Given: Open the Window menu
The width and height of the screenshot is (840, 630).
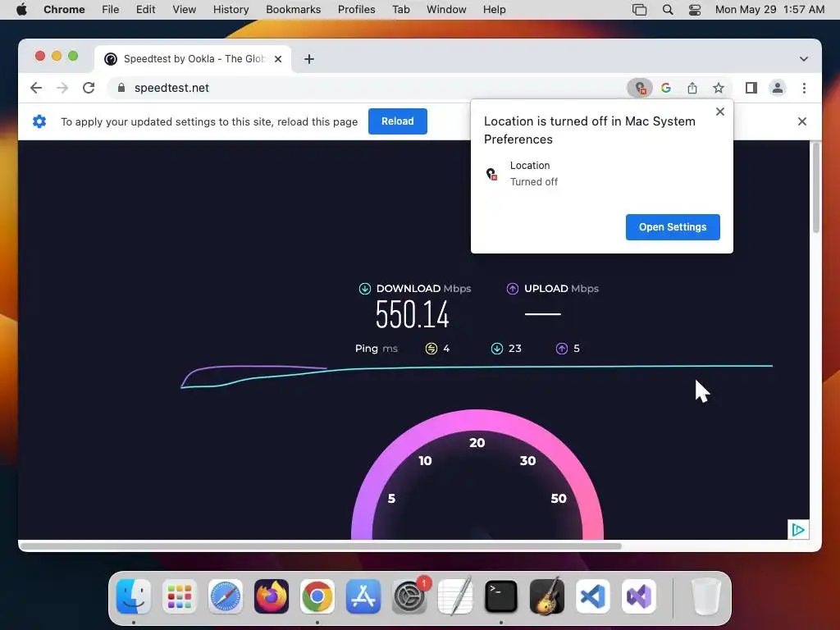Looking at the screenshot, I should point(446,10).
